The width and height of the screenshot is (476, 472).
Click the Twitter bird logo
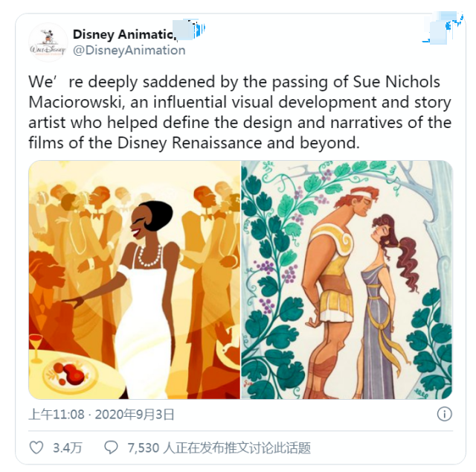[443, 29]
